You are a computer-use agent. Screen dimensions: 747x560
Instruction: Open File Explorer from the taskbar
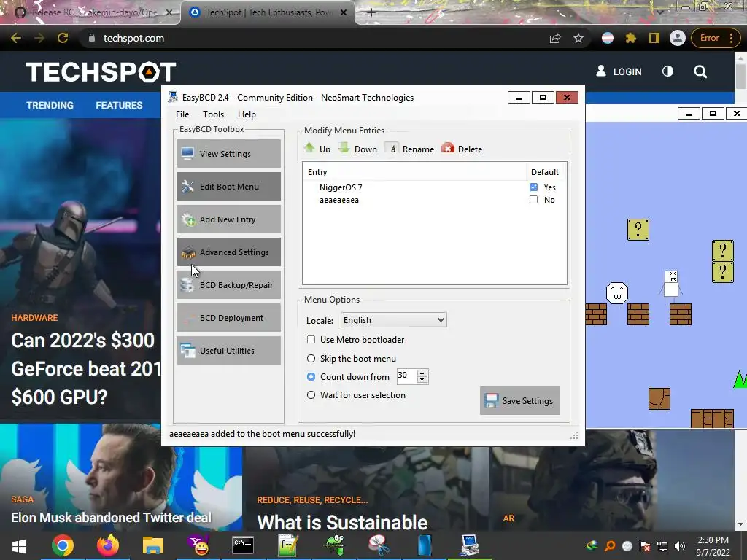pos(153,545)
